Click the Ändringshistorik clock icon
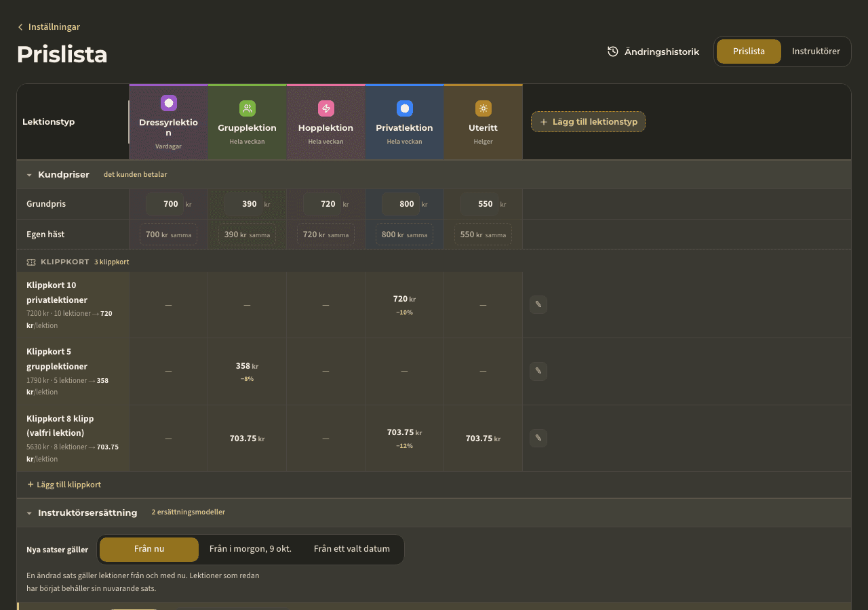This screenshot has height=610, width=868. click(613, 52)
